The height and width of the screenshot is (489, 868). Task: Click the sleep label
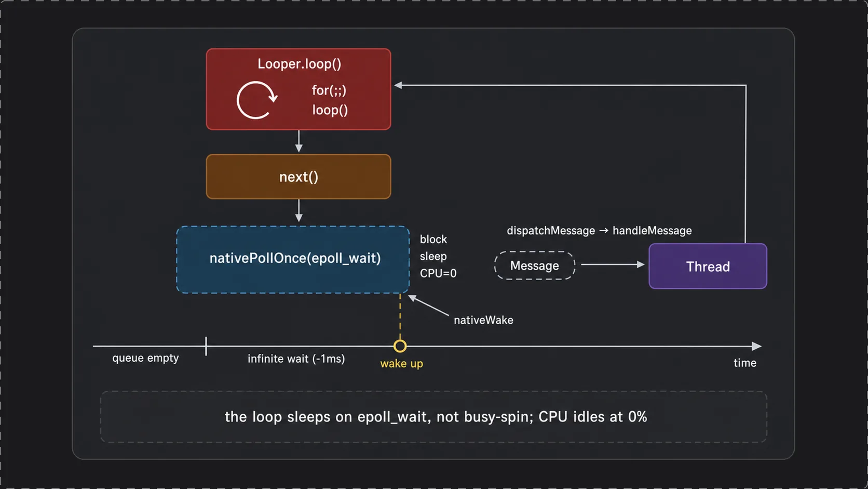(x=433, y=257)
